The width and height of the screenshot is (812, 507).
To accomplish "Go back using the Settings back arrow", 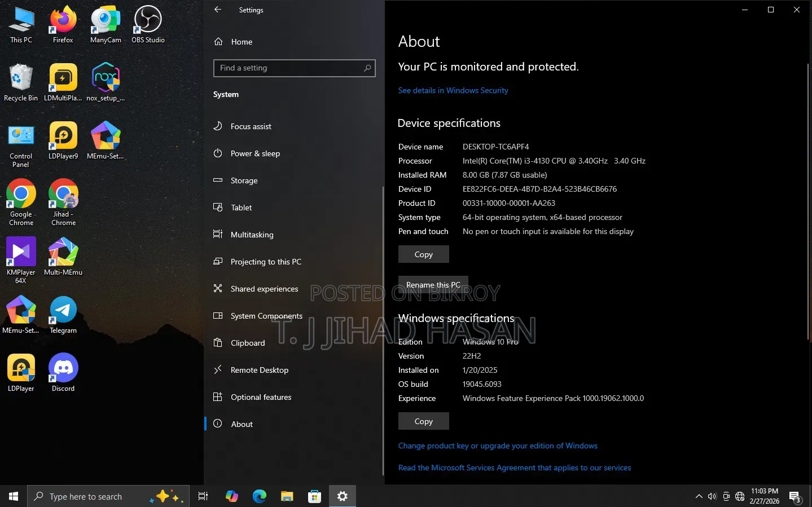I will click(218, 10).
